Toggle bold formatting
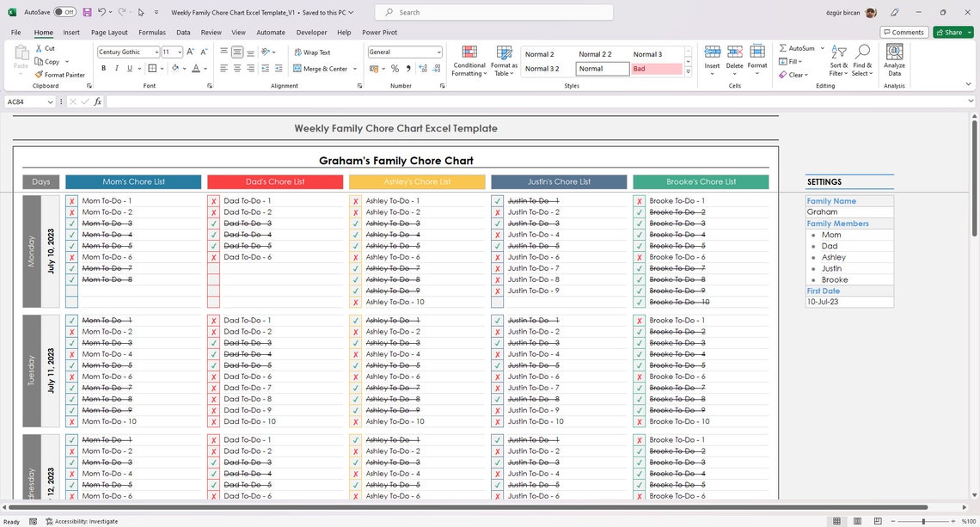 [103, 68]
